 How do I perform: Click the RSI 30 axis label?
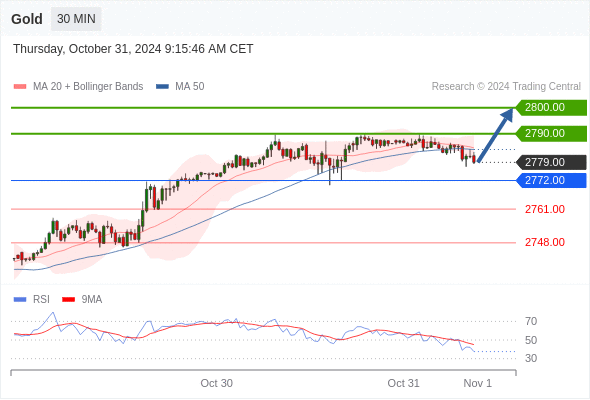[531, 358]
